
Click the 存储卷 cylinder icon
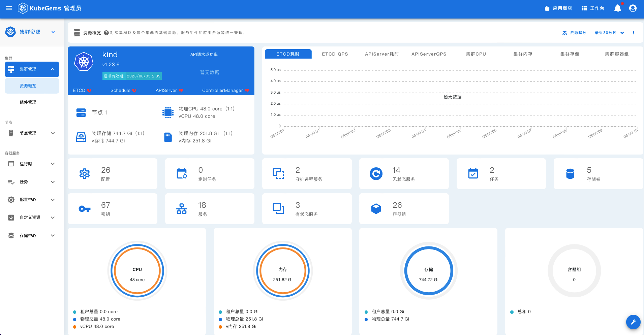point(570,174)
